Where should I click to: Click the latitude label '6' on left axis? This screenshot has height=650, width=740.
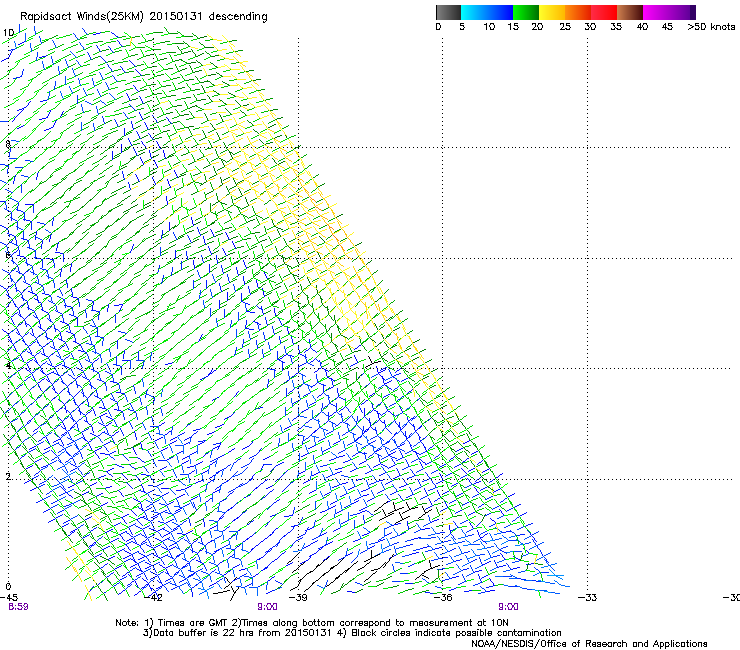(8, 255)
